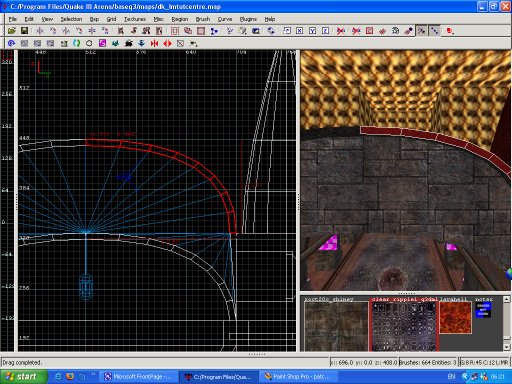The height and width of the screenshot is (384, 512).
Task: Open the Bsp menu
Action: pos(94,19)
